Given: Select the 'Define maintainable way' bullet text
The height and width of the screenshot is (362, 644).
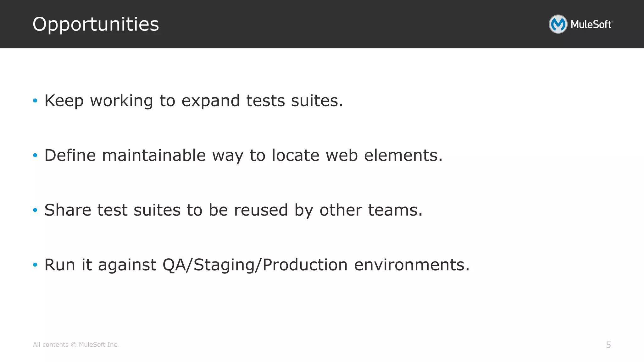Looking at the screenshot, I should 243,156.
